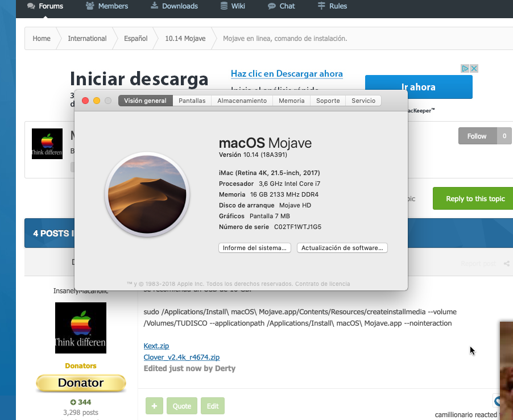Image resolution: width=513 pixels, height=420 pixels.
Task: Open Clover_v2.4k_r4674.zip link
Action: click(181, 357)
